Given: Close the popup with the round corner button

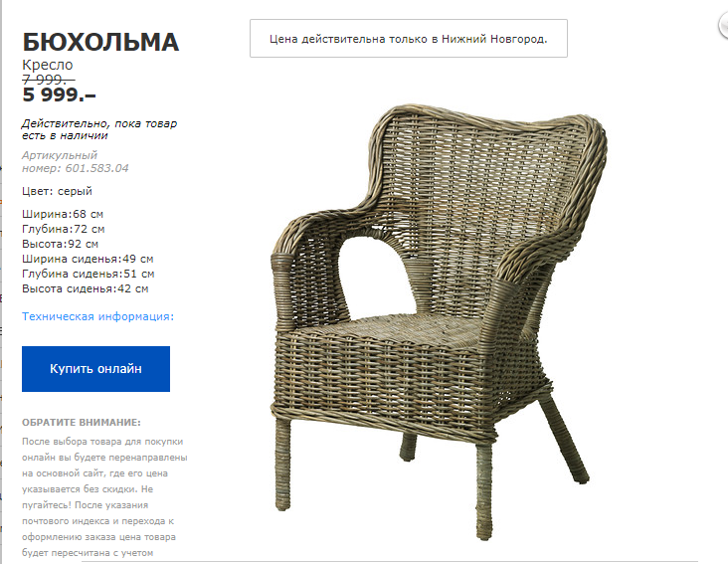Looking at the screenshot, I should tap(723, 26).
